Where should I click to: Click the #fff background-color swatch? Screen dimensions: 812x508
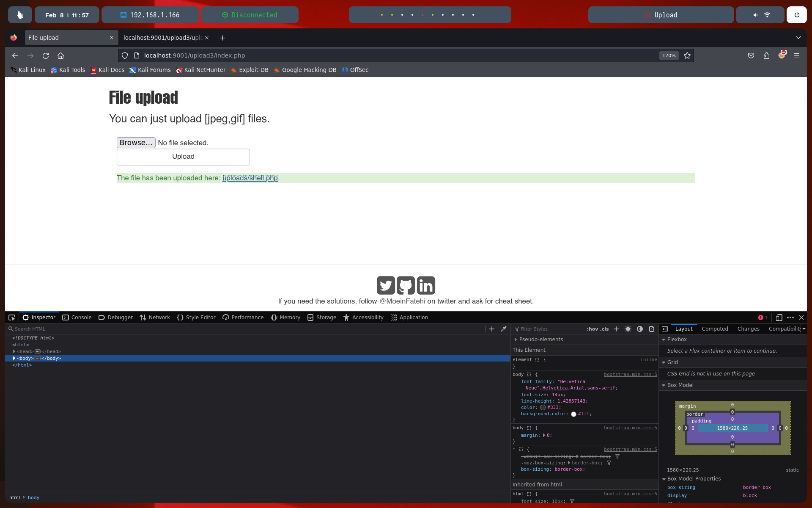573,414
